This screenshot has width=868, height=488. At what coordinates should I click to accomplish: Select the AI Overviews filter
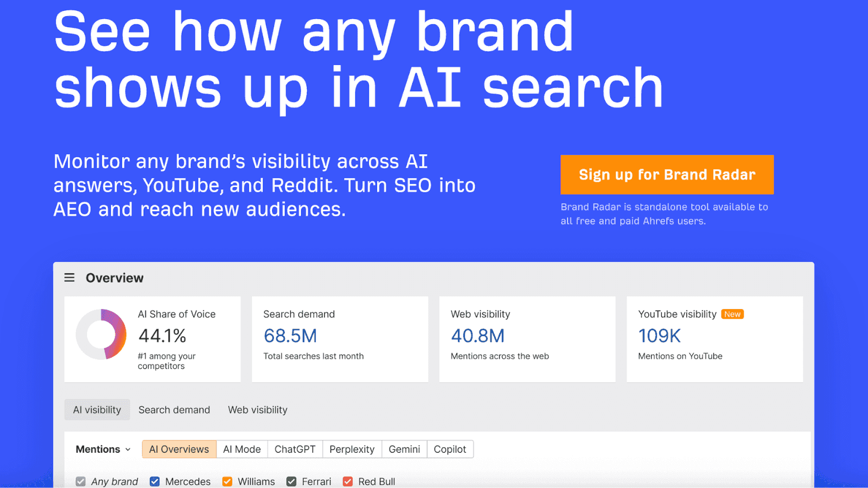pos(179,449)
